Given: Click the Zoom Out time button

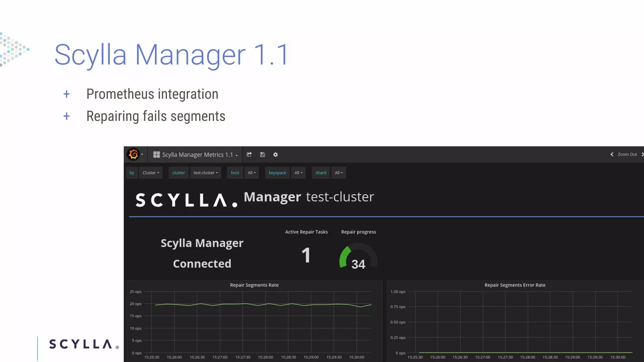Looking at the screenshot, I should [x=627, y=154].
